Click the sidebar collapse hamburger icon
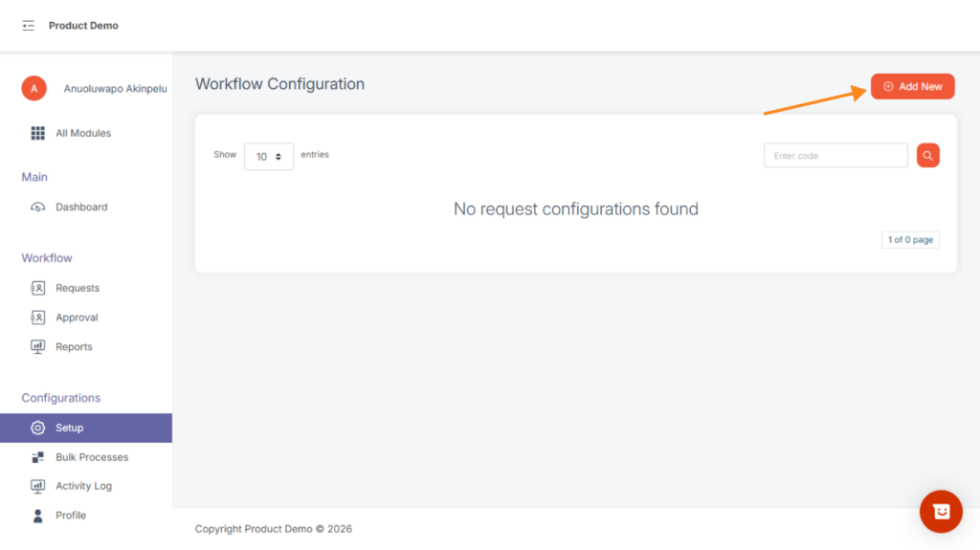Screen dimensions: 980x550 click(x=29, y=26)
